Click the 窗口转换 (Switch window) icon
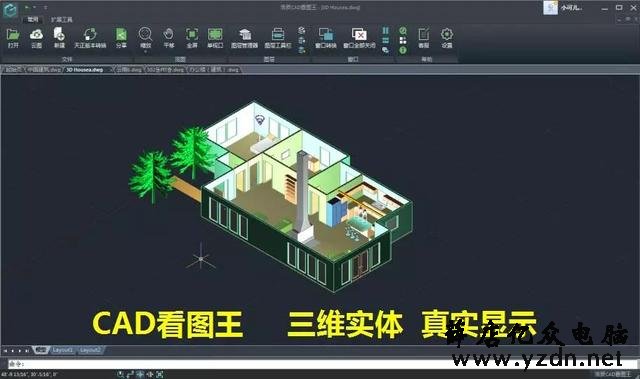The width and height of the screenshot is (640, 379). point(326,34)
